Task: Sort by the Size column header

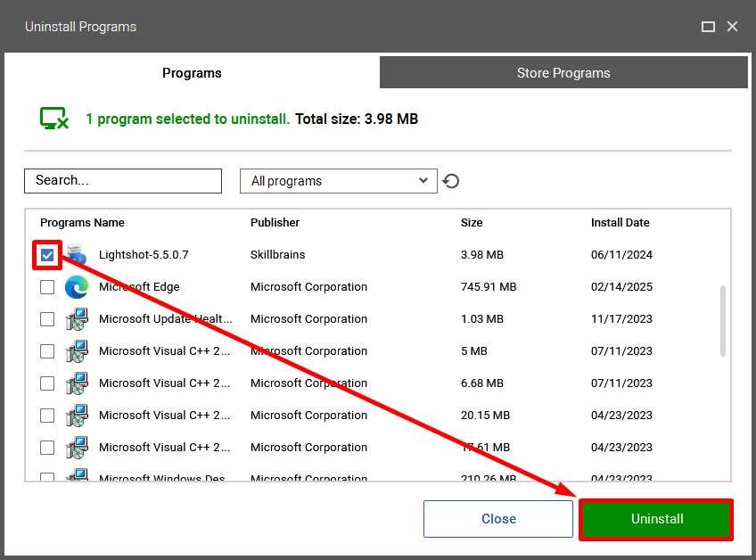Action: (x=472, y=222)
